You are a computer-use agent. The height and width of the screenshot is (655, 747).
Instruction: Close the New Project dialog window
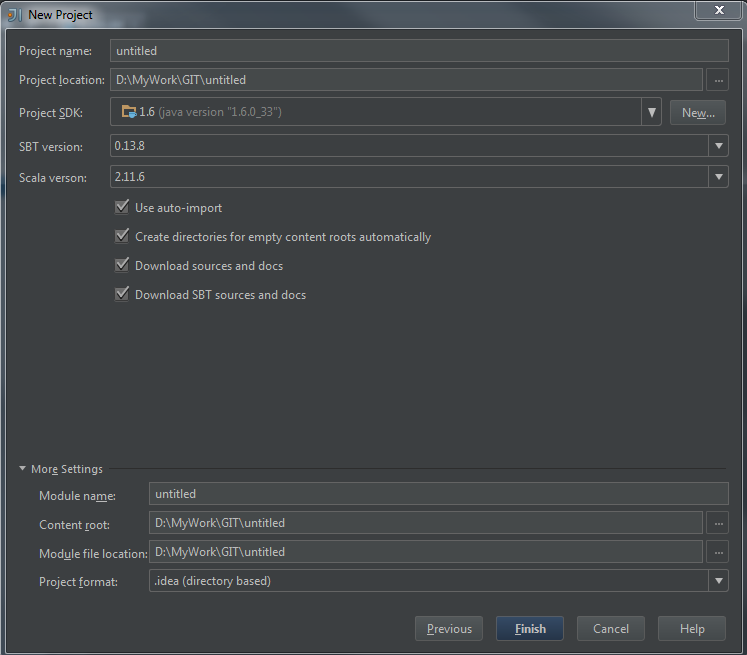point(717,10)
